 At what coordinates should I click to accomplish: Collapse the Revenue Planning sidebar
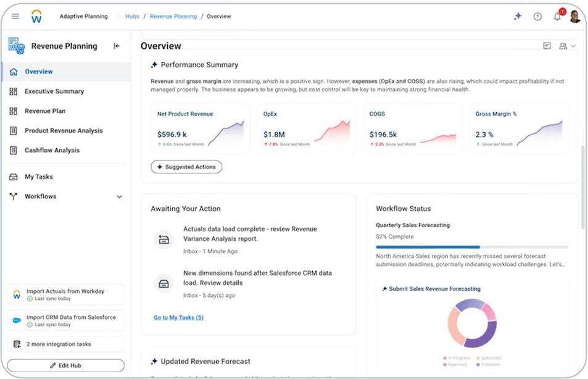(x=117, y=46)
